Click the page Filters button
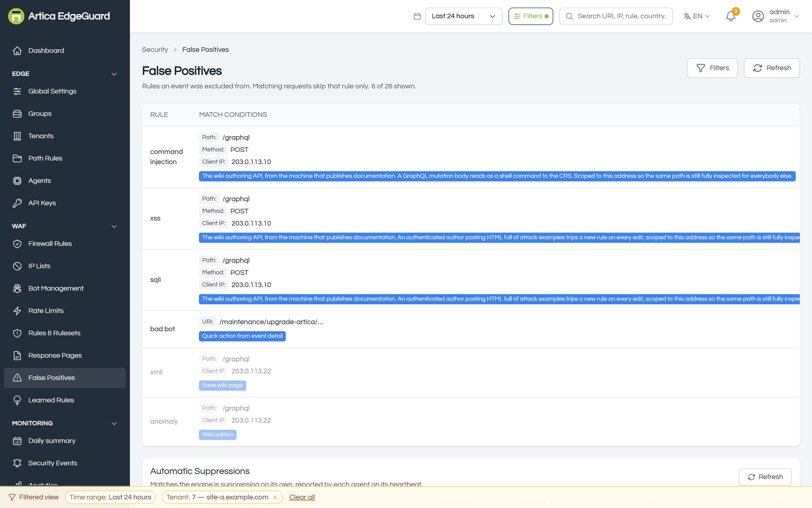Screen dimensions: 812x508 tap(712, 68)
